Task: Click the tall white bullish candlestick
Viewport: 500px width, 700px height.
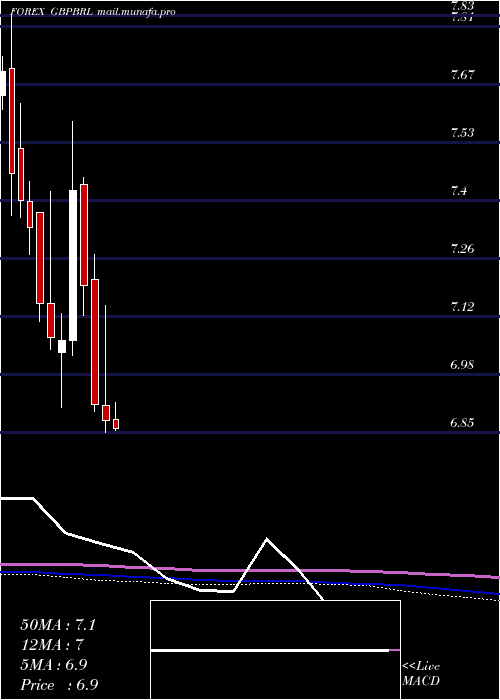Action: pos(73,266)
